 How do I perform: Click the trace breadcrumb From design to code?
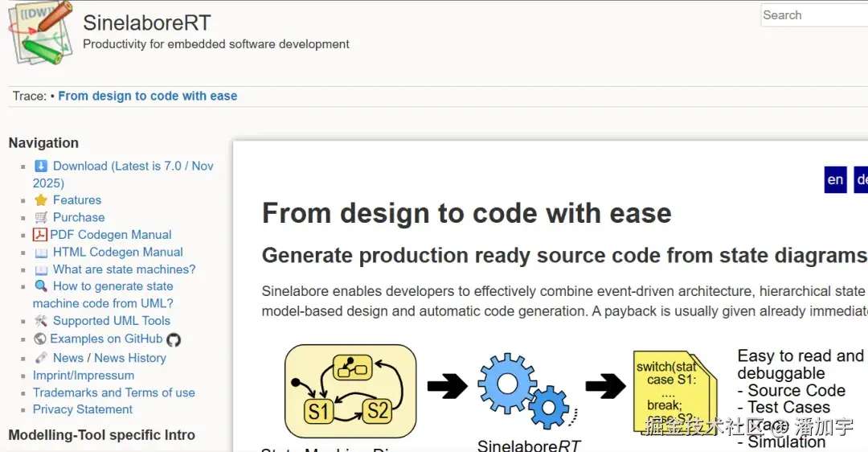(x=148, y=96)
